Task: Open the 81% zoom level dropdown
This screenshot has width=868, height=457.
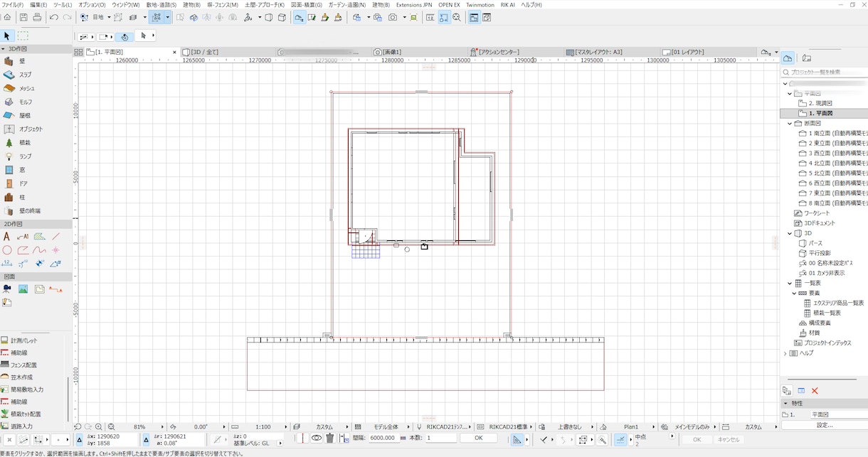Action: pyautogui.click(x=162, y=427)
